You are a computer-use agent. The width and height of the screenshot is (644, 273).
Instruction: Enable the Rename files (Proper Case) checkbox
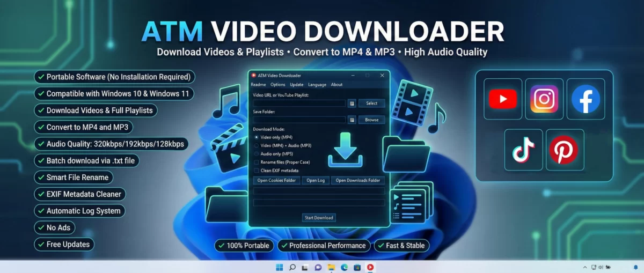(257, 162)
